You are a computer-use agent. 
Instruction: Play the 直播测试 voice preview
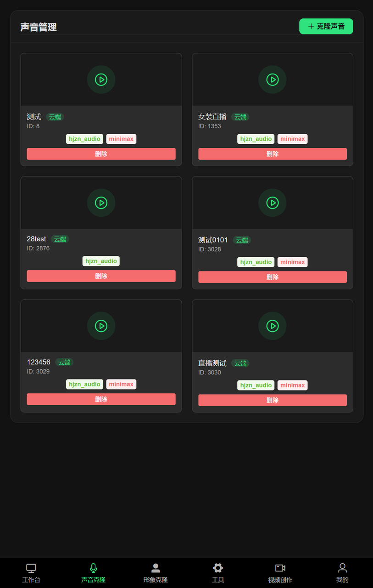tap(273, 326)
